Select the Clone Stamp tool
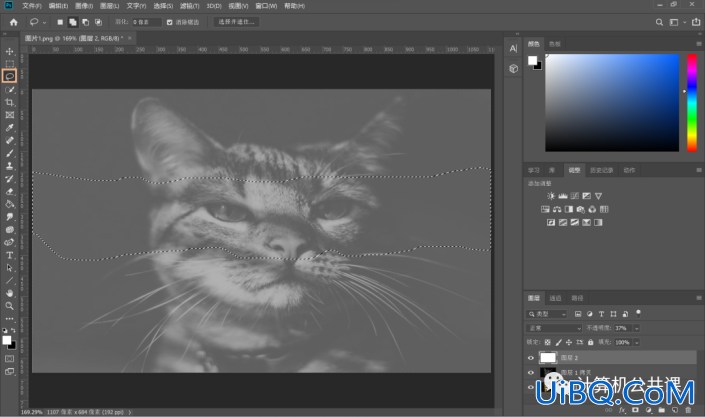 [x=9, y=166]
